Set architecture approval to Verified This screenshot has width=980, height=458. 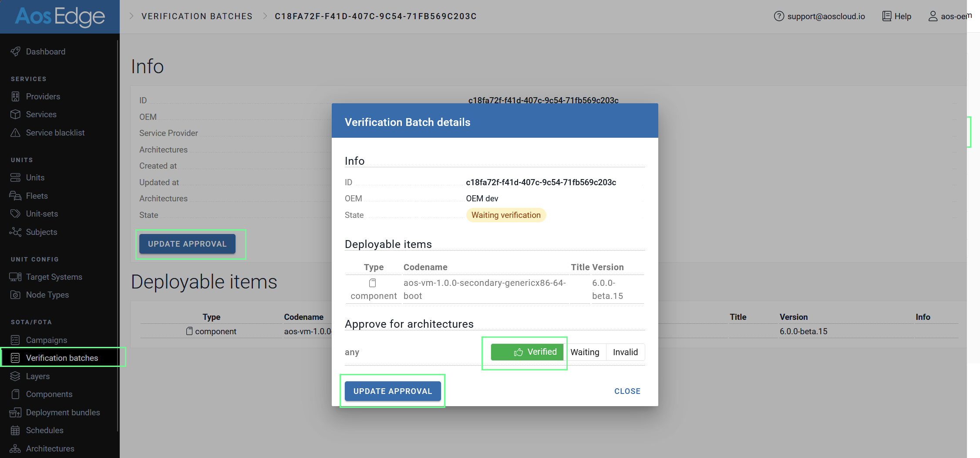click(527, 352)
